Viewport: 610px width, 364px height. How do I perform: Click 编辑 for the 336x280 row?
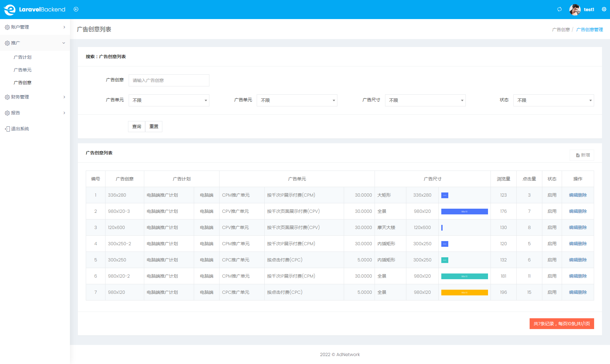tap(573, 195)
